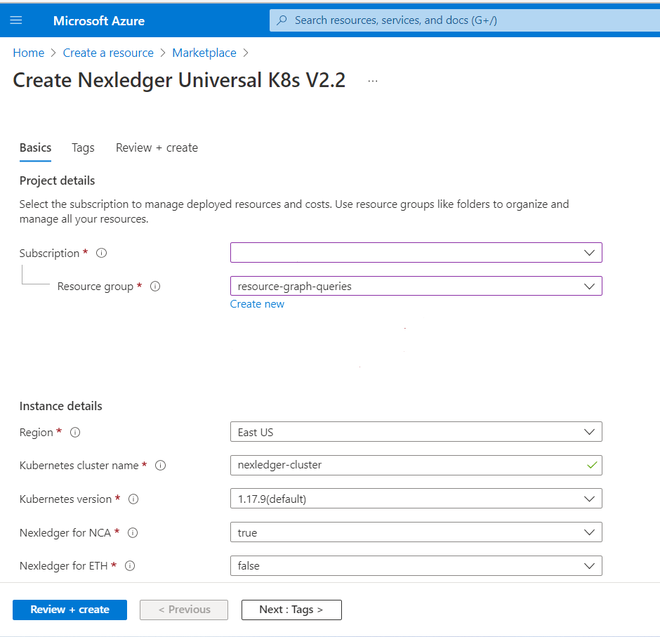
Task: Show info for Kubernetes version
Action: 133,499
